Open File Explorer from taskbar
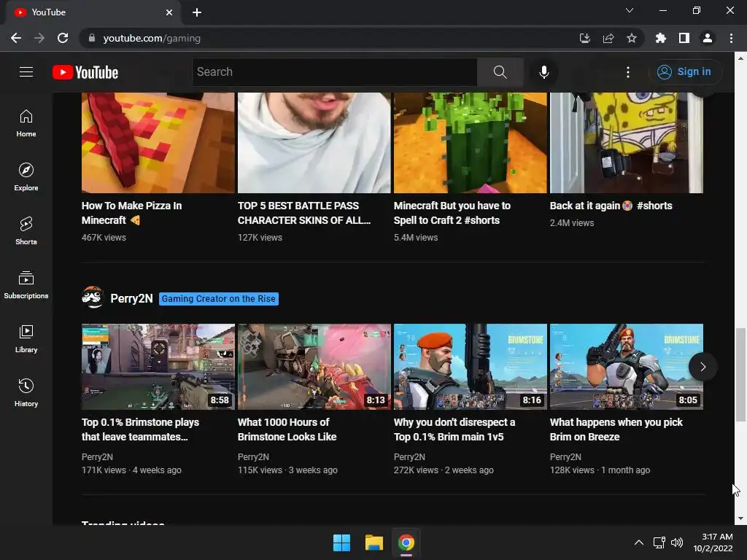This screenshot has width=747, height=560. [374, 542]
